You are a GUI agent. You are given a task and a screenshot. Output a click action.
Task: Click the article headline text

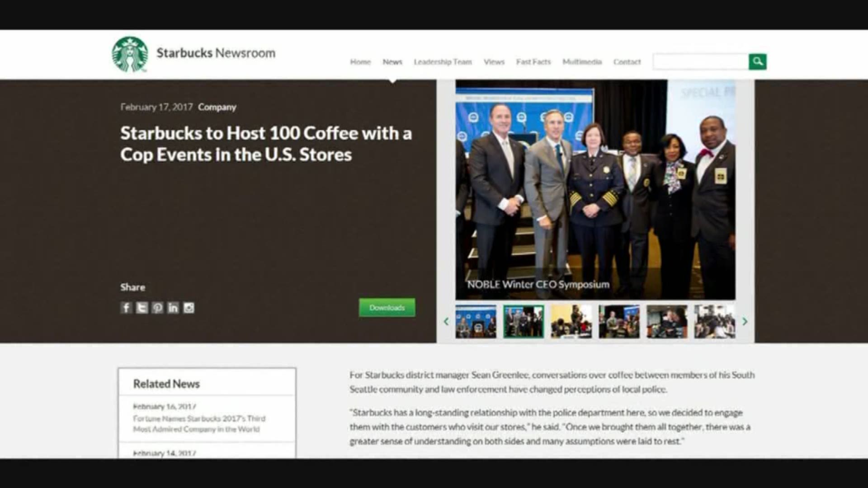tap(266, 144)
